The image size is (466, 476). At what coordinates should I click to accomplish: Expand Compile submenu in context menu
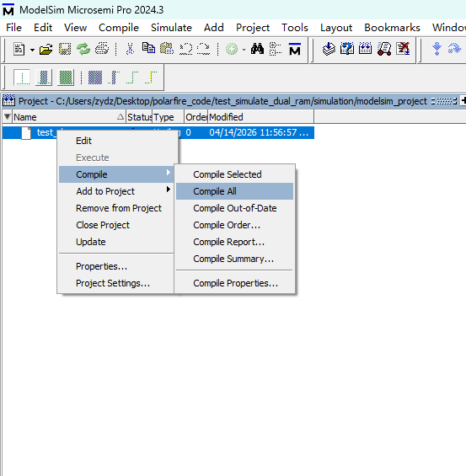[116, 174]
